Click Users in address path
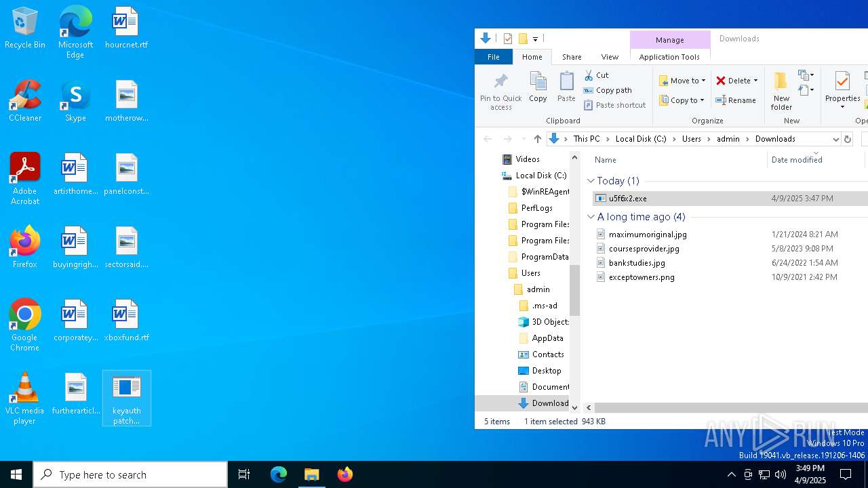 coord(692,139)
